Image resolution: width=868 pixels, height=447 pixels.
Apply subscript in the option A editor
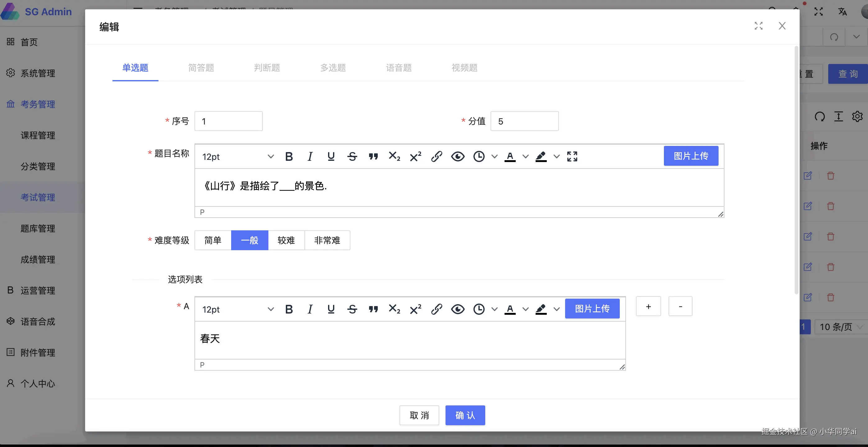[x=394, y=309]
